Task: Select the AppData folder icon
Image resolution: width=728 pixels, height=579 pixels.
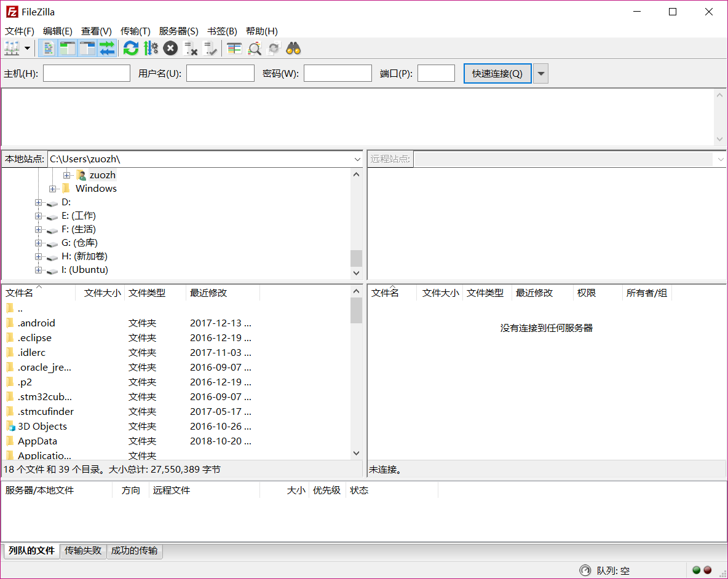Action: 10,441
